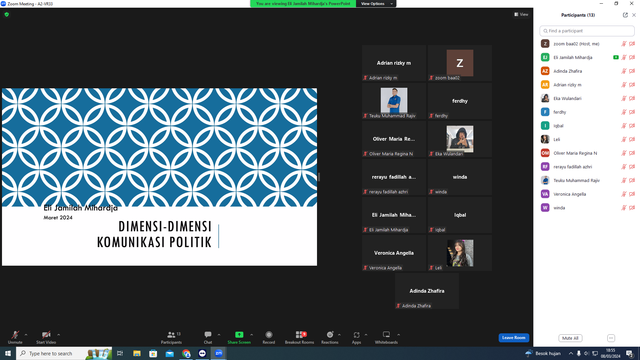Expand the video options arrow beside Start Video

(x=59, y=335)
